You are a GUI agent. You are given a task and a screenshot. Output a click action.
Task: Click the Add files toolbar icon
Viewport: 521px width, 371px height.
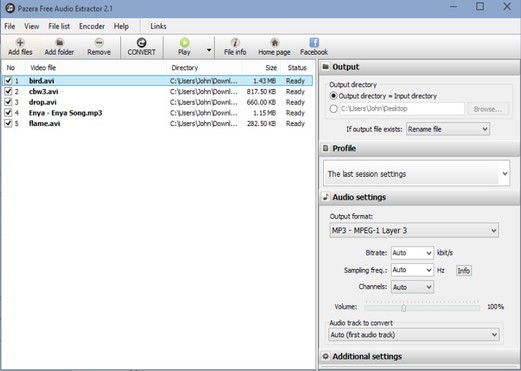(x=20, y=43)
